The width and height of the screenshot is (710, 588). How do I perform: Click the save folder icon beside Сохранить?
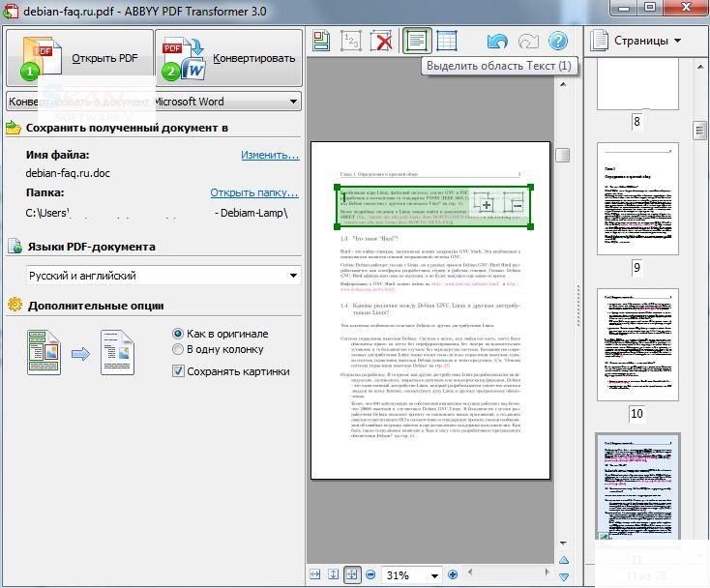coord(14,128)
